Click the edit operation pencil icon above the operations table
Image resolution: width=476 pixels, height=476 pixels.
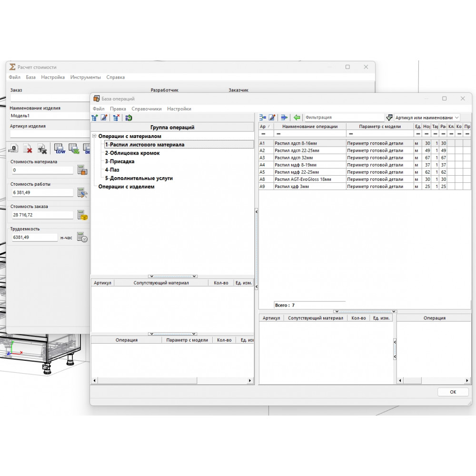click(x=272, y=118)
